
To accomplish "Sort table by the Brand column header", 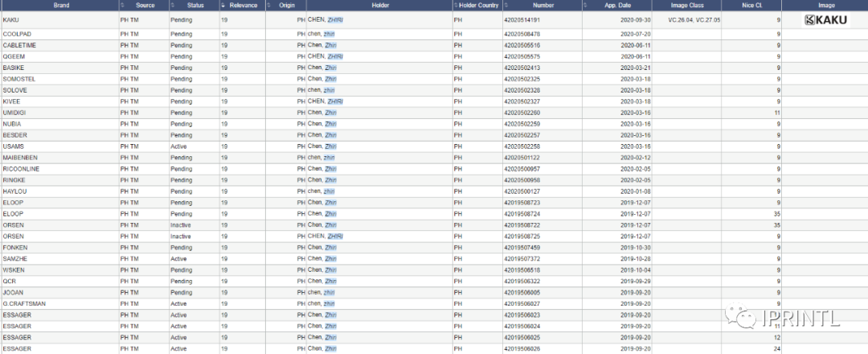I will click(x=59, y=5).
